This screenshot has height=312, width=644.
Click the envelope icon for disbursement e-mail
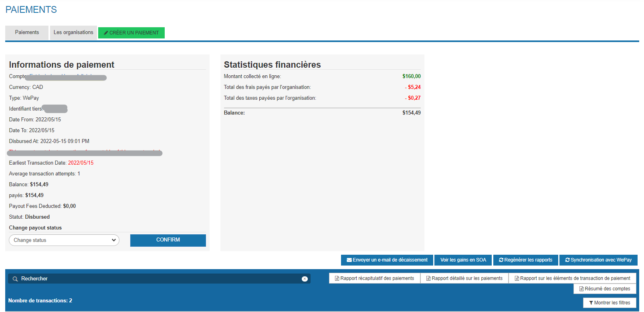click(349, 260)
